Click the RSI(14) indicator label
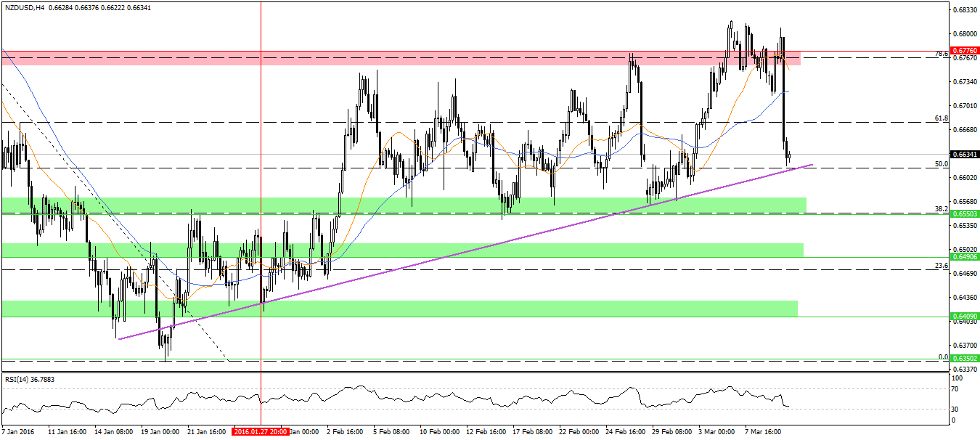Viewport: 980px width, 440px height. tap(30, 378)
